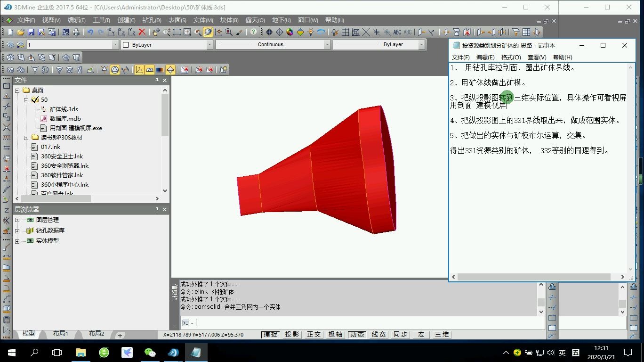Open 格式(O) menu in Notepad window
This screenshot has width=644, height=362.
point(511,57)
